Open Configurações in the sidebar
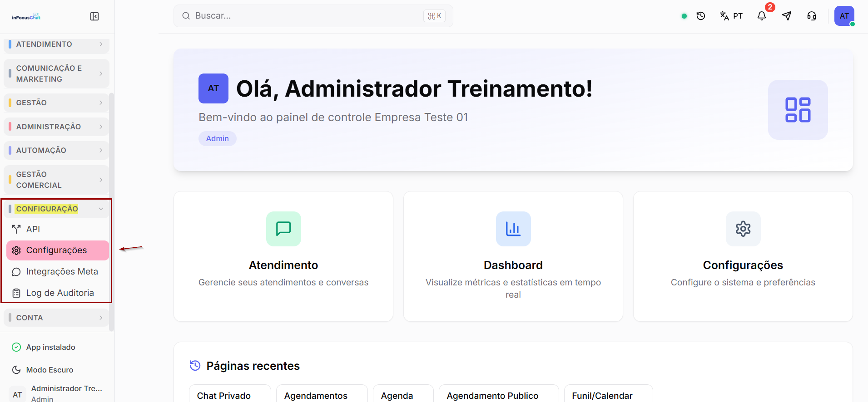Screen dimensions: 868x402 point(58,250)
